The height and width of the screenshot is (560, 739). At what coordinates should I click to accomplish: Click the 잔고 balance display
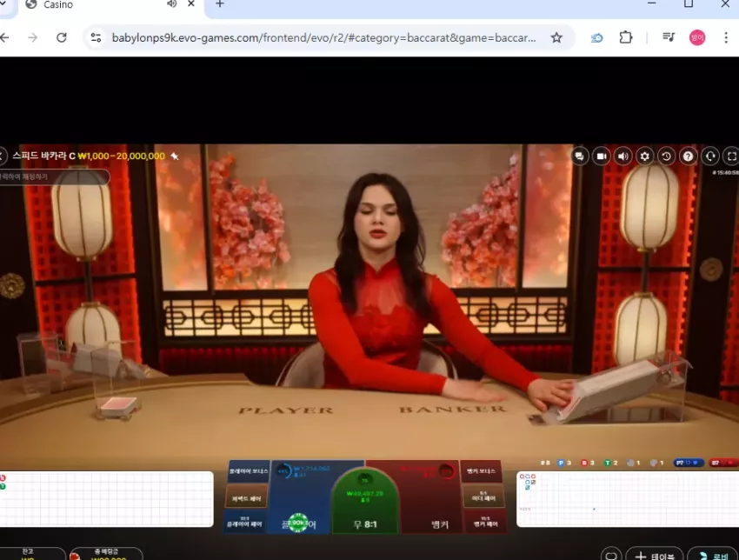click(31, 554)
